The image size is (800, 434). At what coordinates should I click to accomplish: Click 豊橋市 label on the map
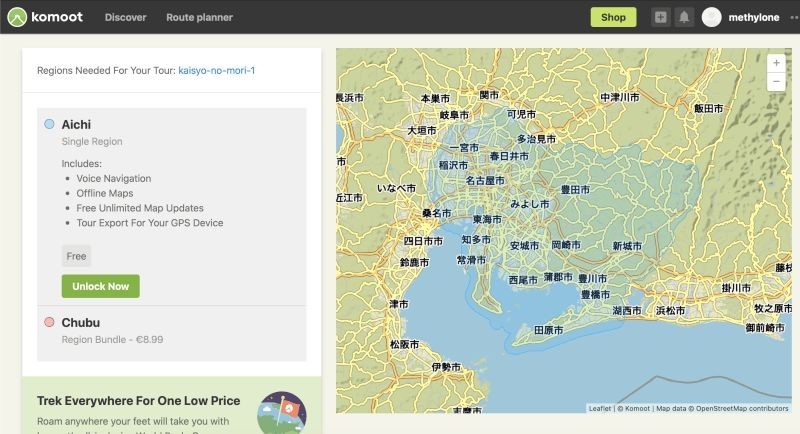point(595,294)
